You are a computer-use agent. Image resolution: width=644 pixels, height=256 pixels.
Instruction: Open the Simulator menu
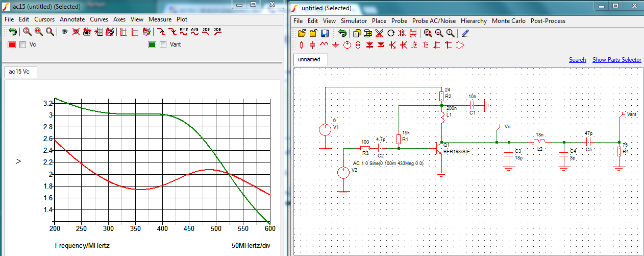(354, 21)
